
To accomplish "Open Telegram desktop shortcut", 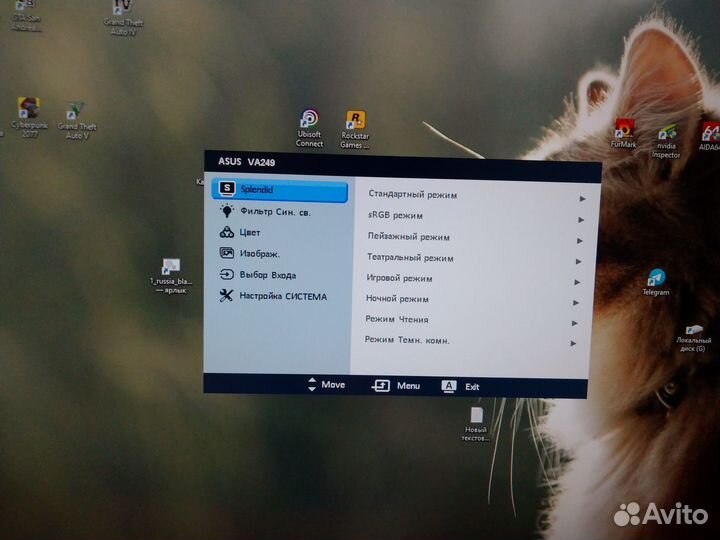I will point(656,282).
